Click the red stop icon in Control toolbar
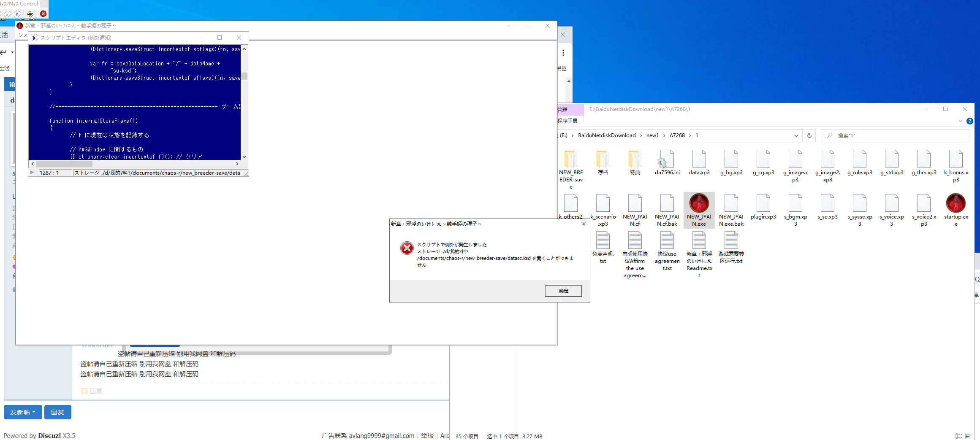The width and height of the screenshot is (980, 440). (43, 14)
